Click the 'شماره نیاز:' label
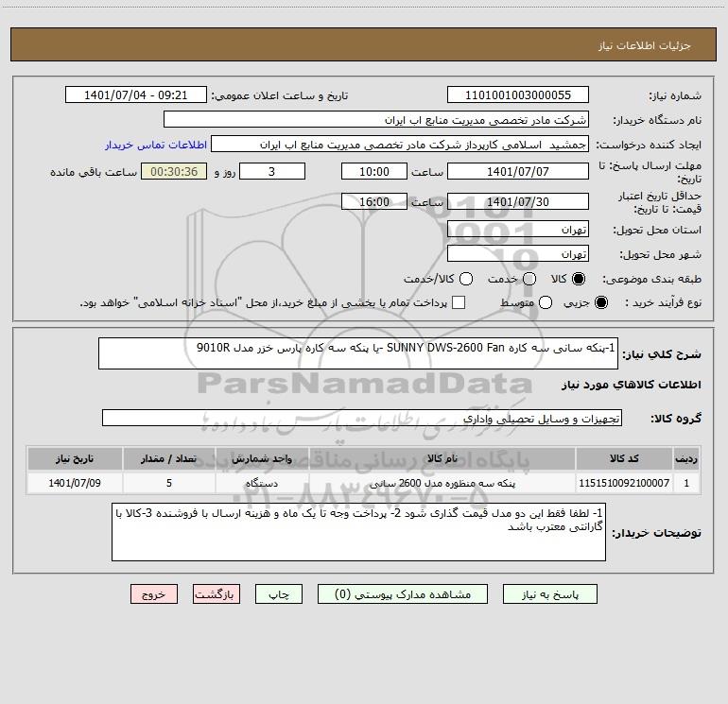Screen dimensions: 728x704 675,95
